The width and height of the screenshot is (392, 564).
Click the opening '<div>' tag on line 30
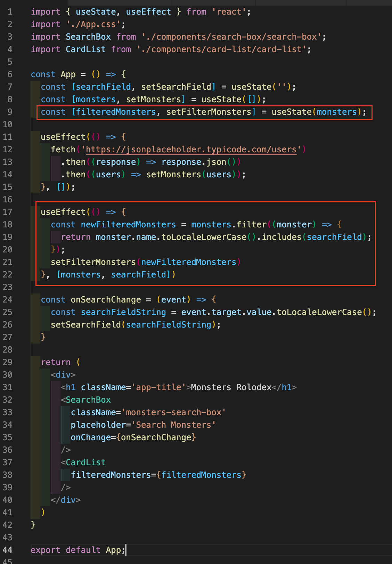[x=63, y=375]
